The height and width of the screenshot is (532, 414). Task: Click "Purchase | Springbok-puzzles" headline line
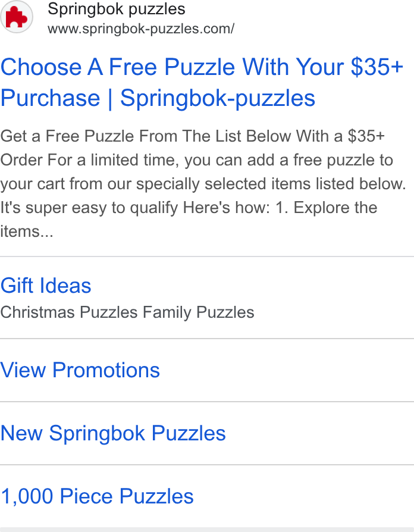[158, 98]
